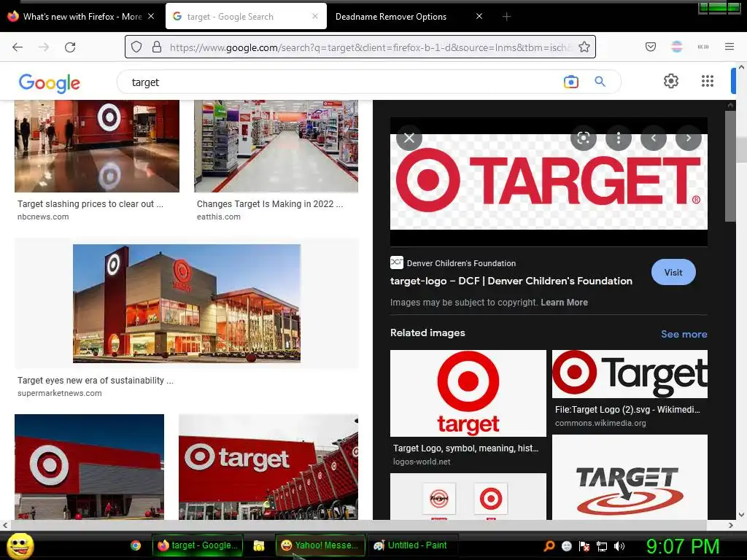Select the target - Google taskbar item
This screenshot has height=560, width=747.
pyautogui.click(x=198, y=545)
